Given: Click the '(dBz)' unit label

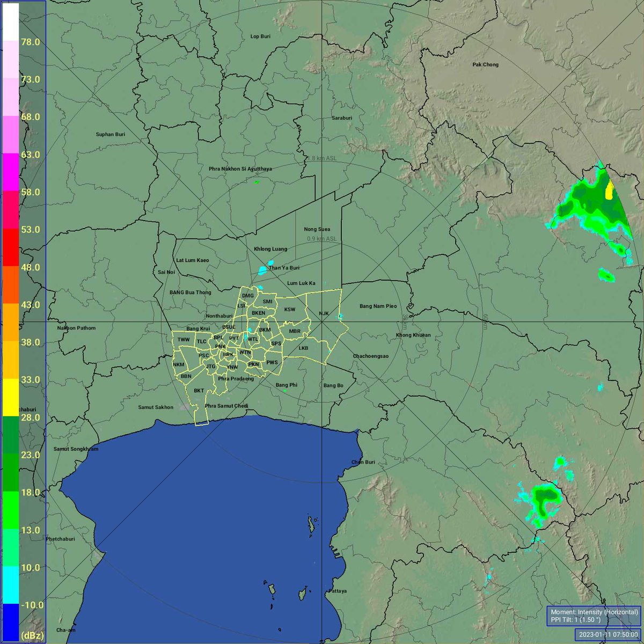Looking at the screenshot, I should [32, 636].
